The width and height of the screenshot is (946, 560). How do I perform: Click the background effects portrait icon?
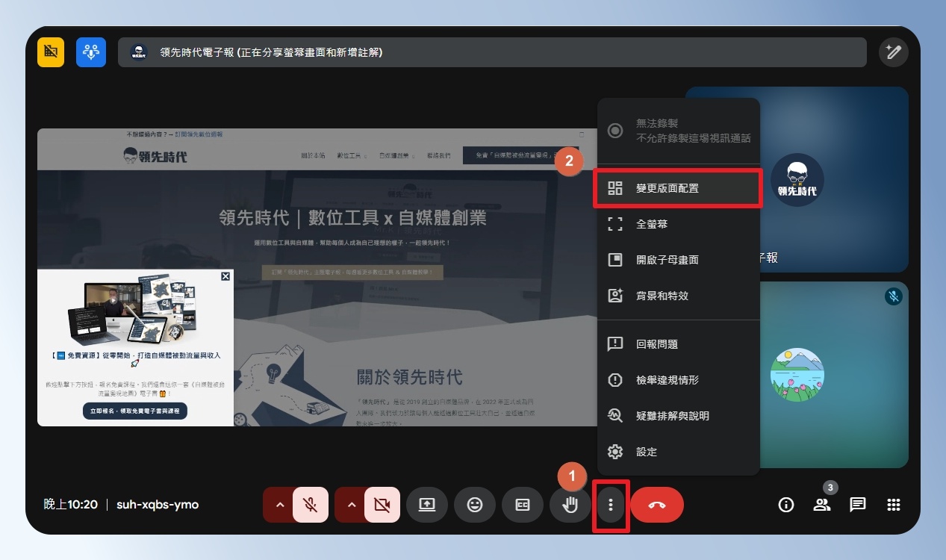615,296
